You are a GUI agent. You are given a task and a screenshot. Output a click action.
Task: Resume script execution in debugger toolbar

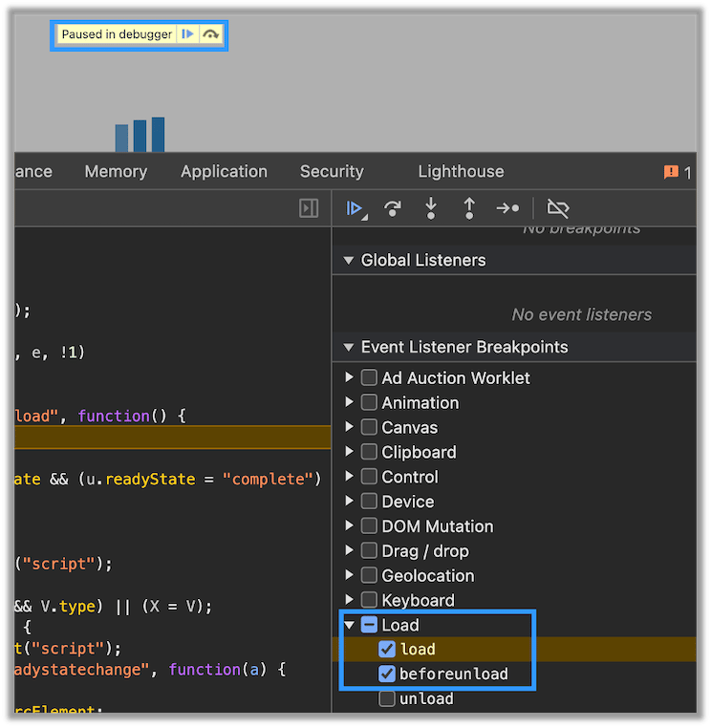pos(355,208)
